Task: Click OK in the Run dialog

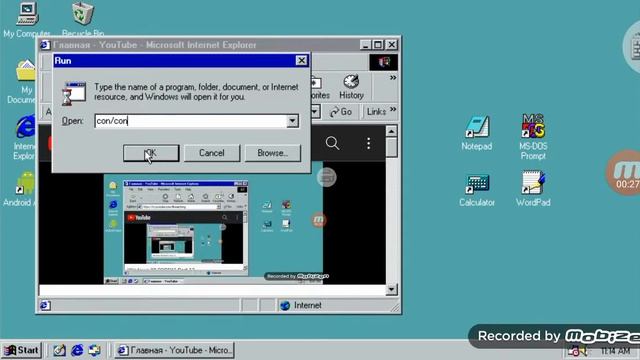Action: tap(151, 153)
